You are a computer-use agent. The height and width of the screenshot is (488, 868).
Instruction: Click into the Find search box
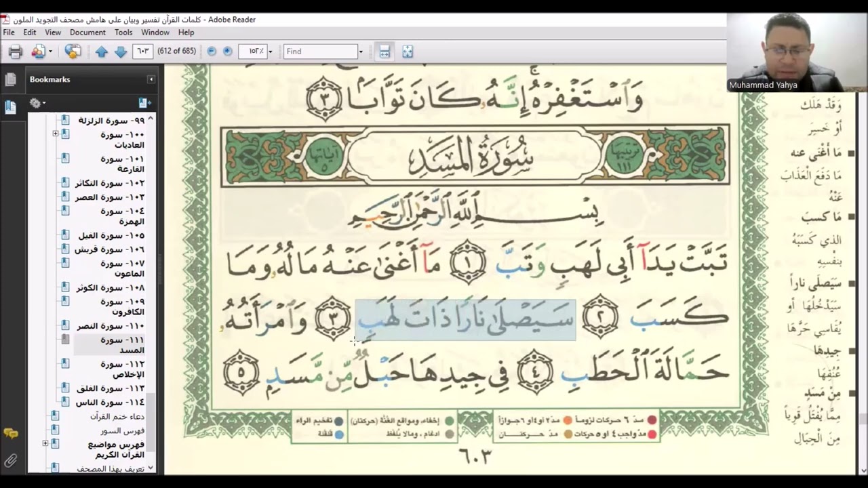(x=320, y=52)
